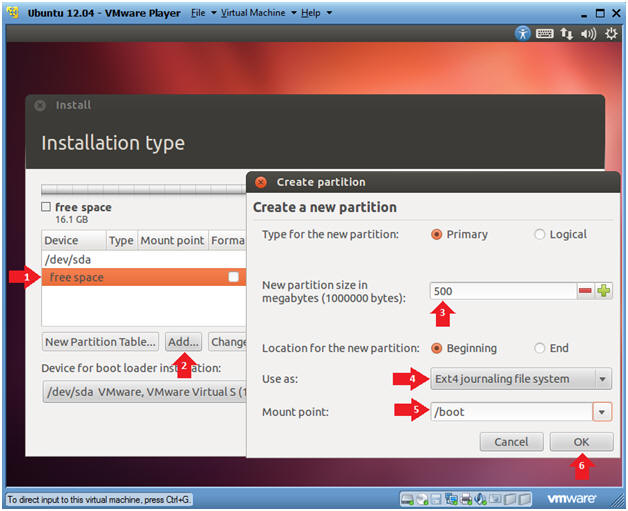Click the vmware logo in status bar

point(572,499)
